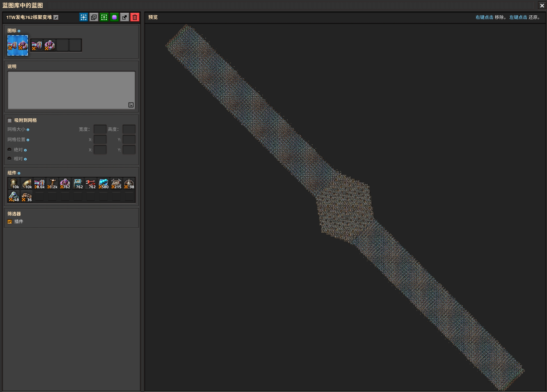Select the relative (相对) radio option
This screenshot has width=547, height=392.
click(9, 159)
